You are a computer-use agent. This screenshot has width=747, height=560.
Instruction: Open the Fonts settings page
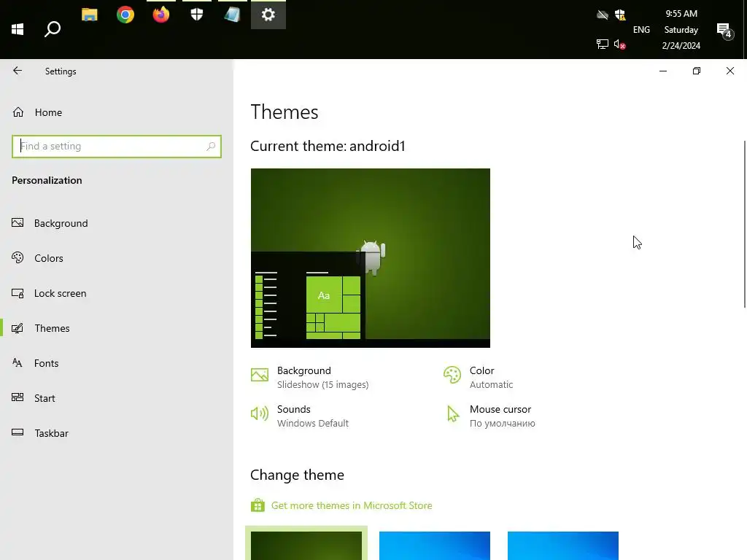[x=117, y=363]
